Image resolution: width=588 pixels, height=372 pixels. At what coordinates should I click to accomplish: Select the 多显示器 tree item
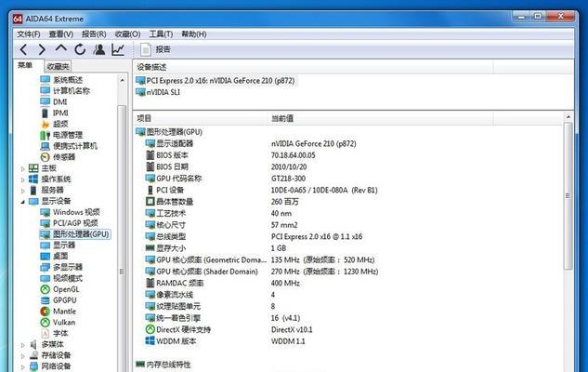[61, 267]
